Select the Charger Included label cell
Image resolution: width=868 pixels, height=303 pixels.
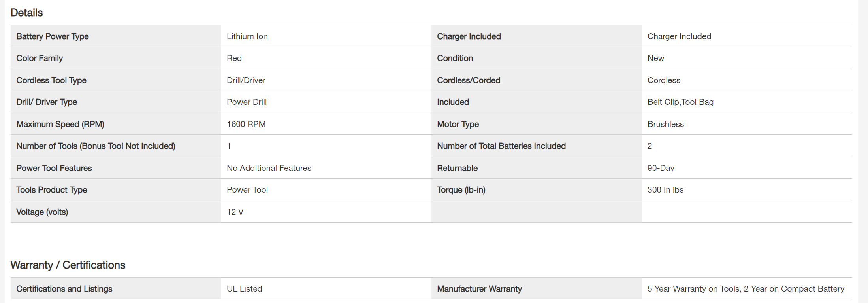click(x=469, y=36)
